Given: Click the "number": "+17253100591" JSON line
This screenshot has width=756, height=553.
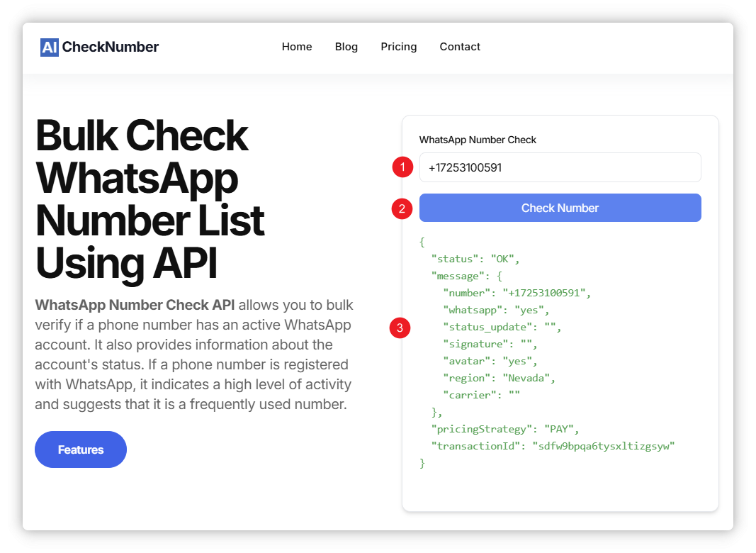Looking at the screenshot, I should tap(517, 293).
